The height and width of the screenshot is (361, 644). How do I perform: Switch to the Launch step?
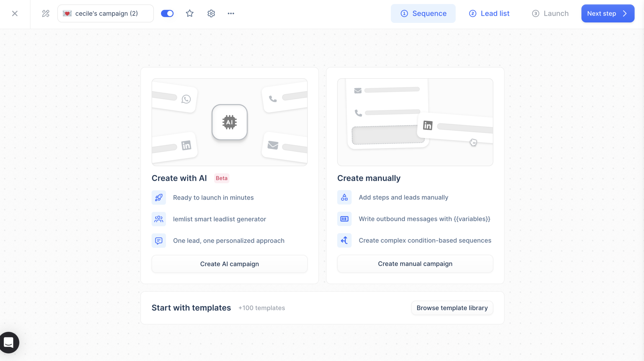click(550, 13)
